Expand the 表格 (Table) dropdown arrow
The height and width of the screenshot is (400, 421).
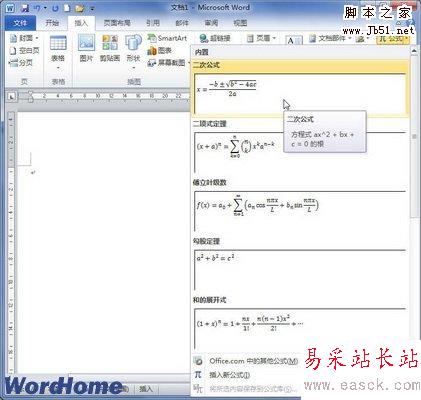pos(58,68)
